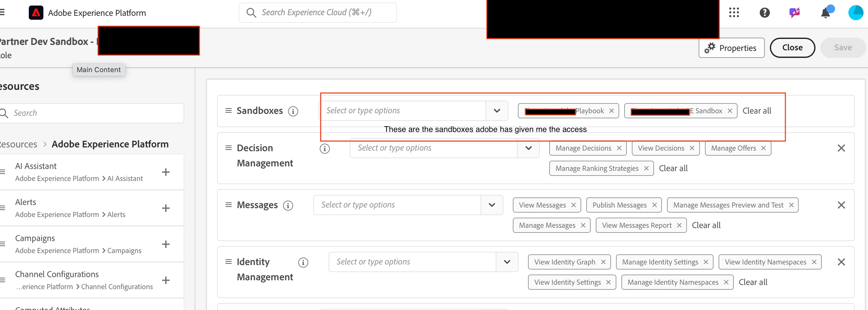
Task: Add Channel Configurations resource with plus
Action: coord(166,280)
